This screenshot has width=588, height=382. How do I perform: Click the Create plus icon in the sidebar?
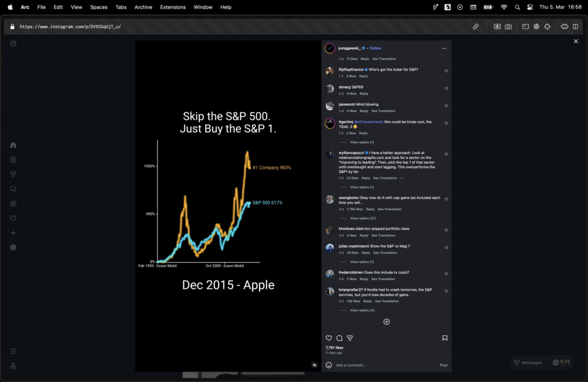[x=13, y=233]
